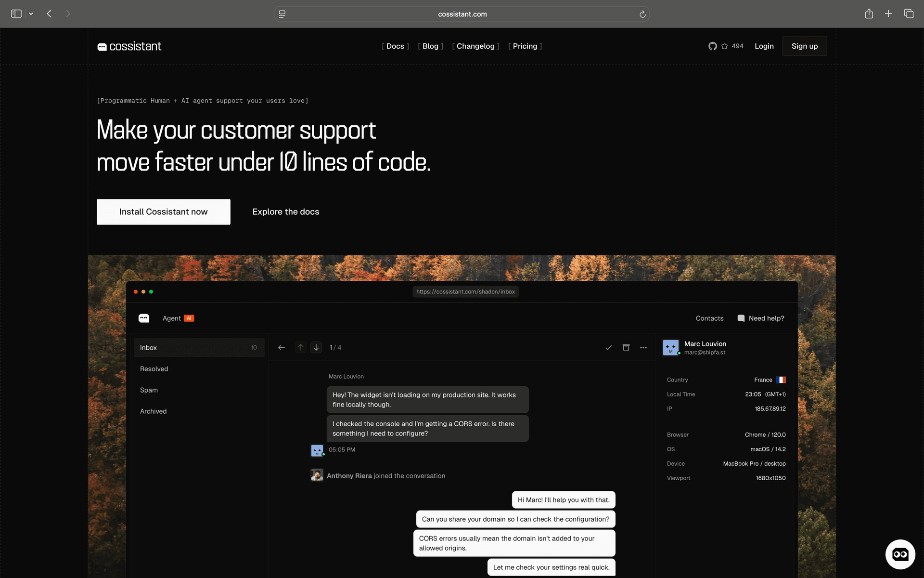Click the Sign up button
924x578 pixels.
[804, 46]
